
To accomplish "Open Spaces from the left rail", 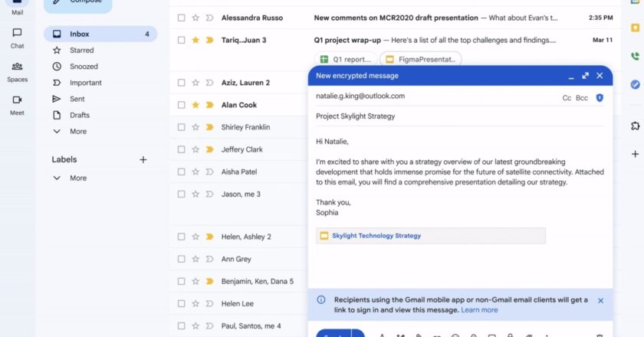I will click(17, 71).
